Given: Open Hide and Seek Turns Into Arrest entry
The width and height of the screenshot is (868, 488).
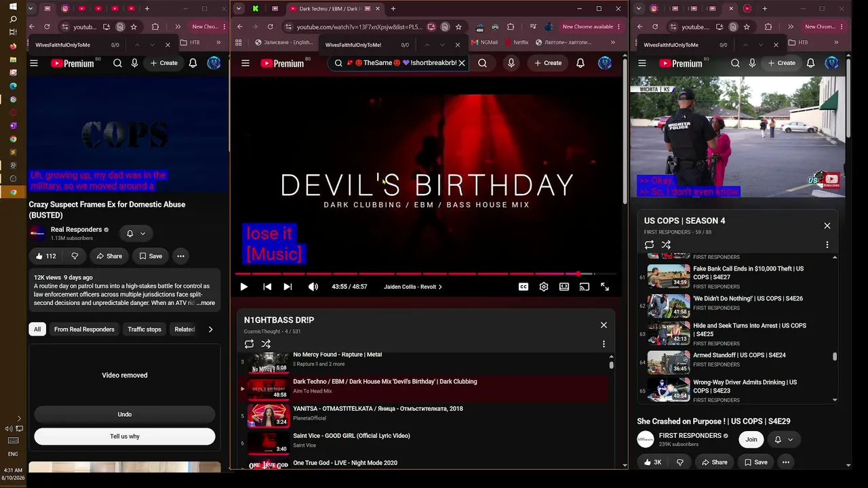Looking at the screenshot, I should pos(734,333).
